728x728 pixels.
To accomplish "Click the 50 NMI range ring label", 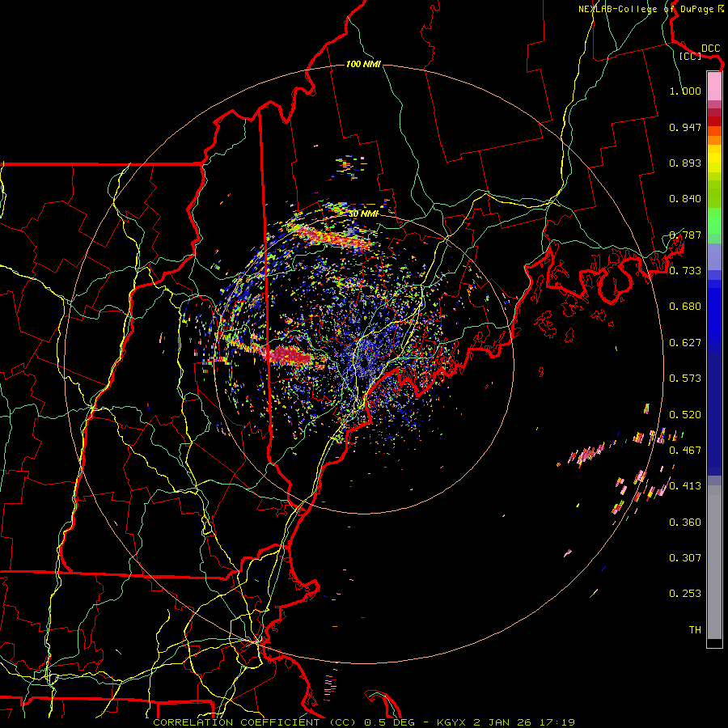I will (x=363, y=214).
